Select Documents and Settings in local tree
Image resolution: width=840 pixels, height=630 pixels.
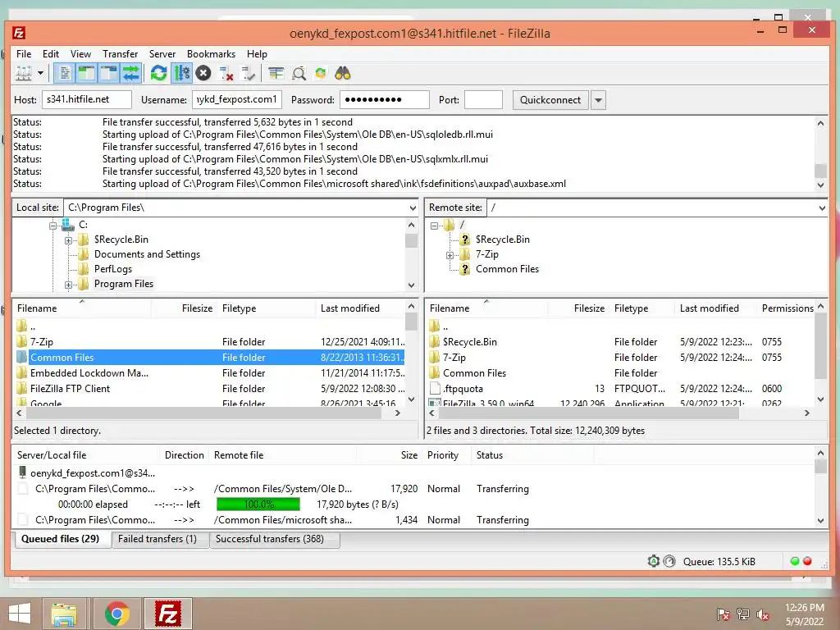click(x=147, y=254)
